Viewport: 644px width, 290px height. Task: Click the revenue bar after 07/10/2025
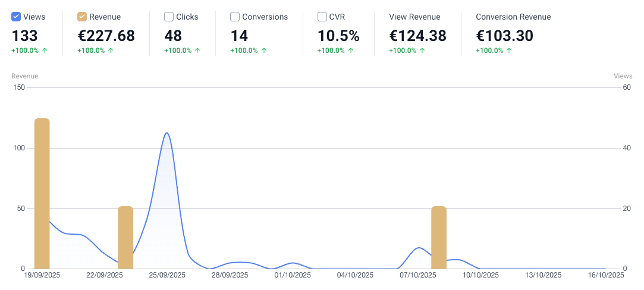[x=439, y=238]
